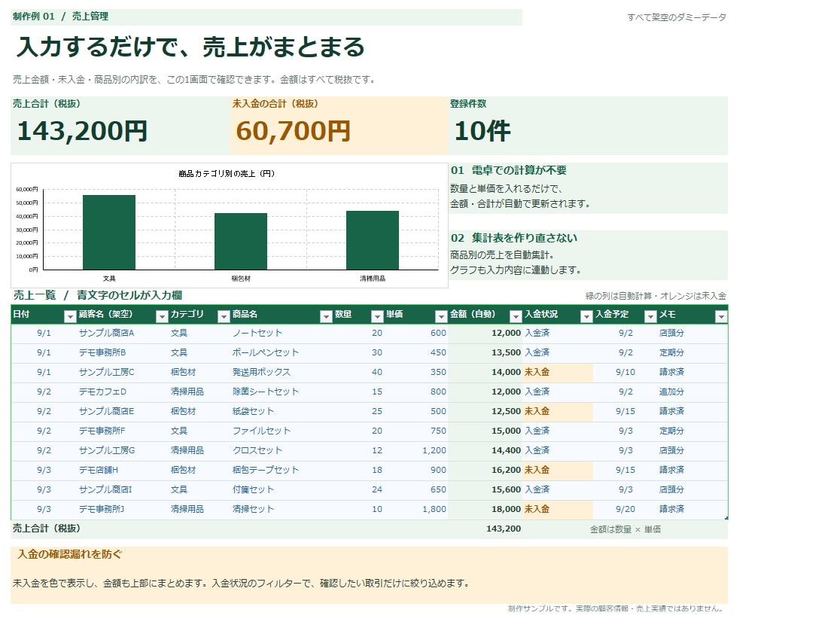Open the 入金予定 filter dropdown
This screenshot has width=840, height=640.
(650, 317)
